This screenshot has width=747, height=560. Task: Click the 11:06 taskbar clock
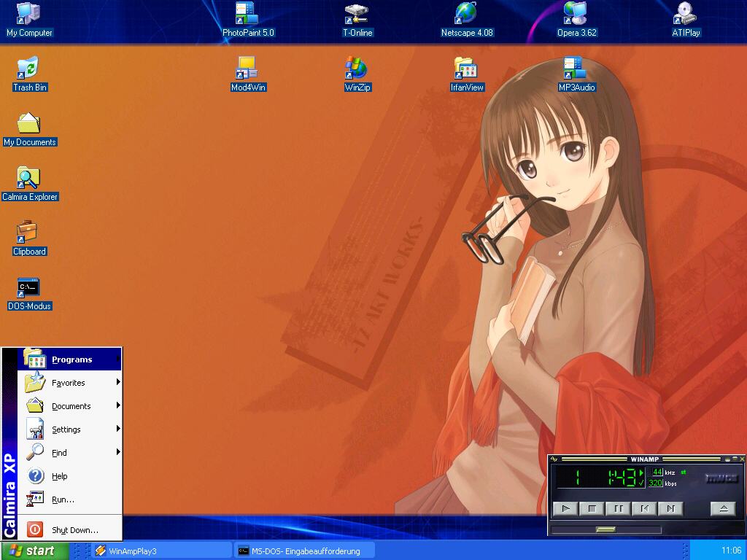pos(731,551)
